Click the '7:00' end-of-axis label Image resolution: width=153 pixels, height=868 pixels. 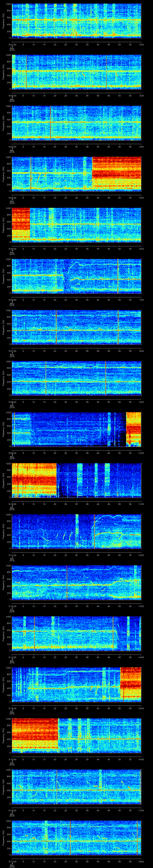point(141,300)
